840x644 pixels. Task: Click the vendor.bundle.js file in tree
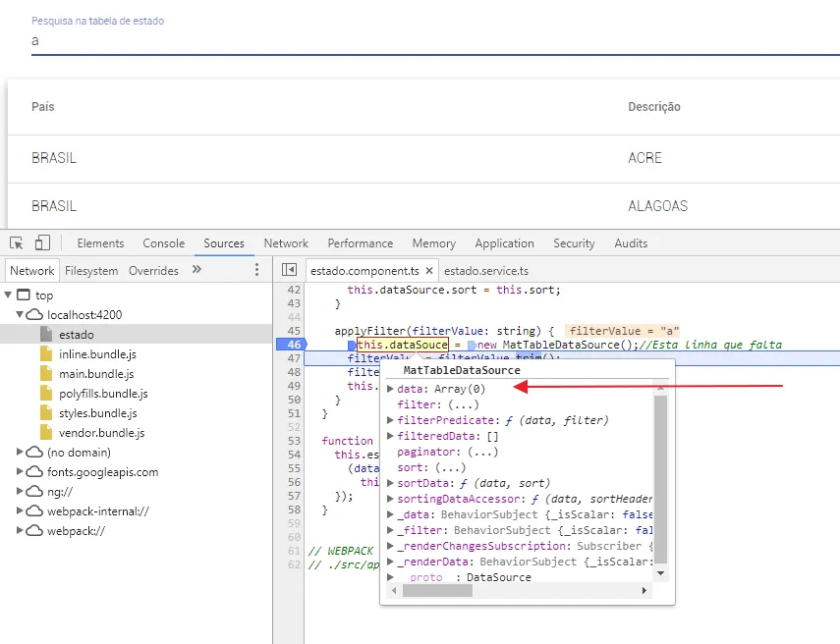pos(101,433)
